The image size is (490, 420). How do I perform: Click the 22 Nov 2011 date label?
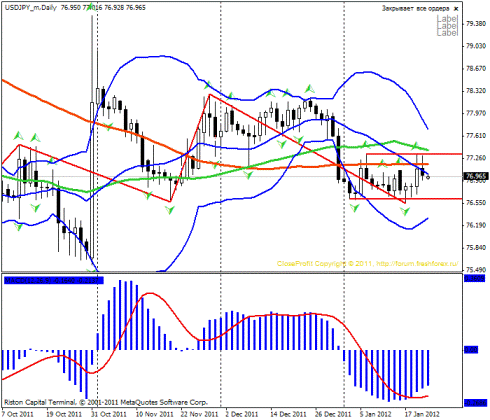(199, 414)
